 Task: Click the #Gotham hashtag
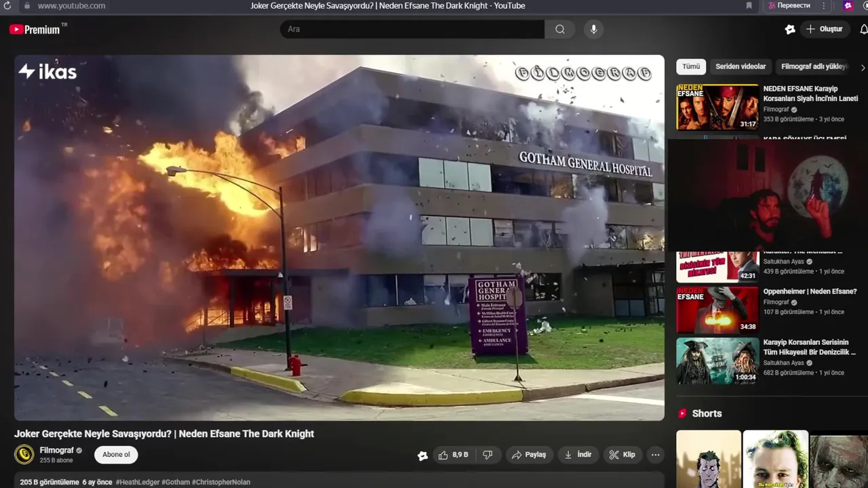(176, 483)
